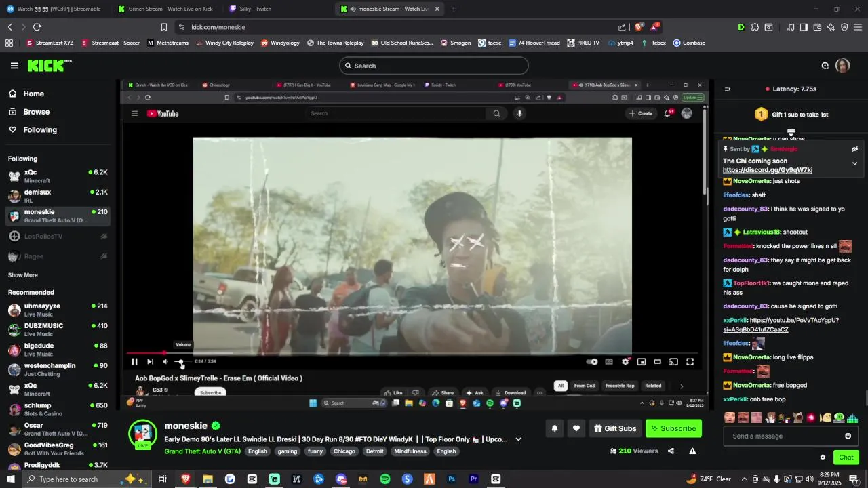Hide the pinned chat message
Screen dimensions: 868x488
[x=854, y=149]
